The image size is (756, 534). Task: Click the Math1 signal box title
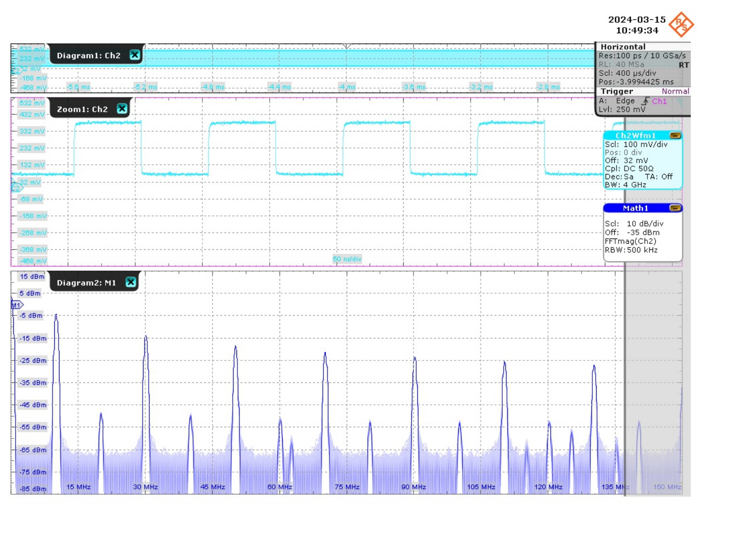point(635,208)
